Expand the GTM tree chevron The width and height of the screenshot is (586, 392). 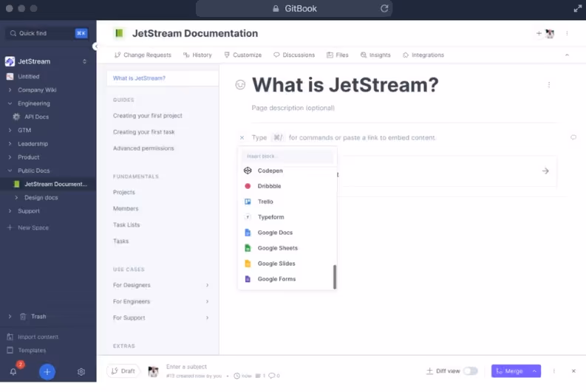point(10,130)
